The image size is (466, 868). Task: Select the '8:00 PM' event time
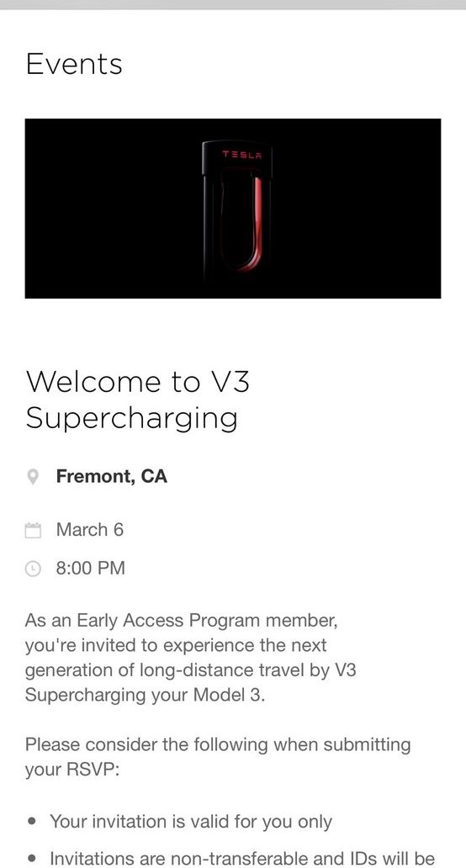(90, 568)
